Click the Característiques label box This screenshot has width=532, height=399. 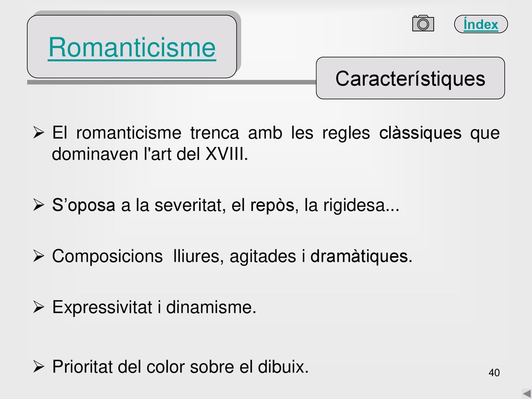tap(410, 78)
